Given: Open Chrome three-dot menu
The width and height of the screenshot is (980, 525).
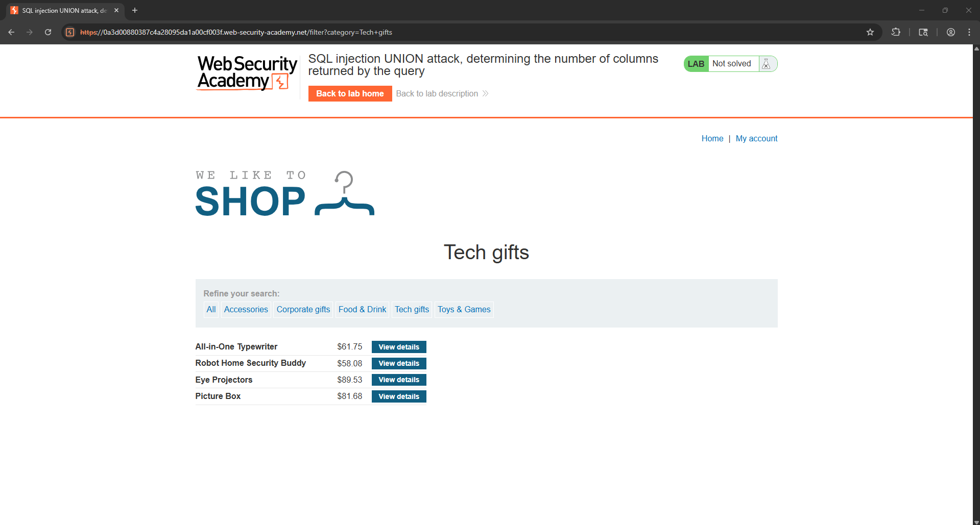Looking at the screenshot, I should click(x=969, y=32).
